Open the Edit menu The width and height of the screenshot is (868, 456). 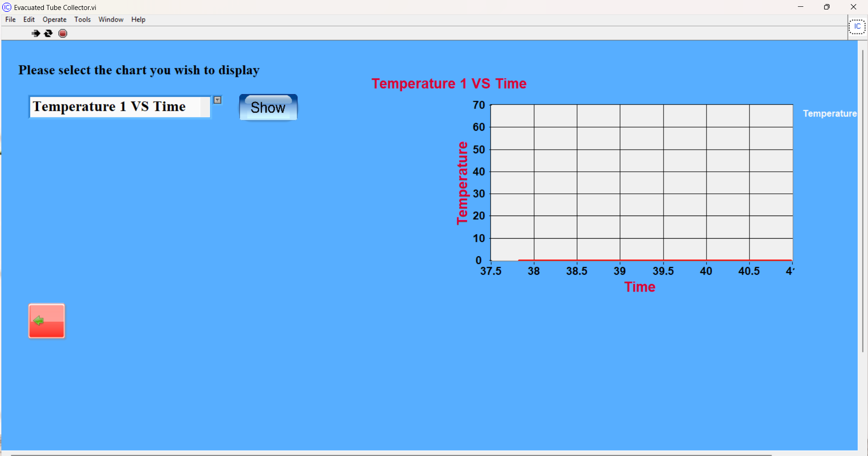29,19
